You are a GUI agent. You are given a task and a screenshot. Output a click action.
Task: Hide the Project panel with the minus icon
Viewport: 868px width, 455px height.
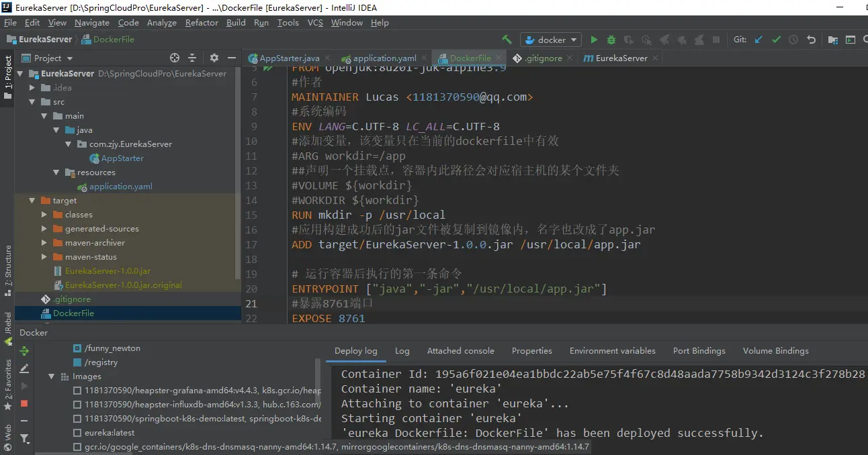pos(231,58)
